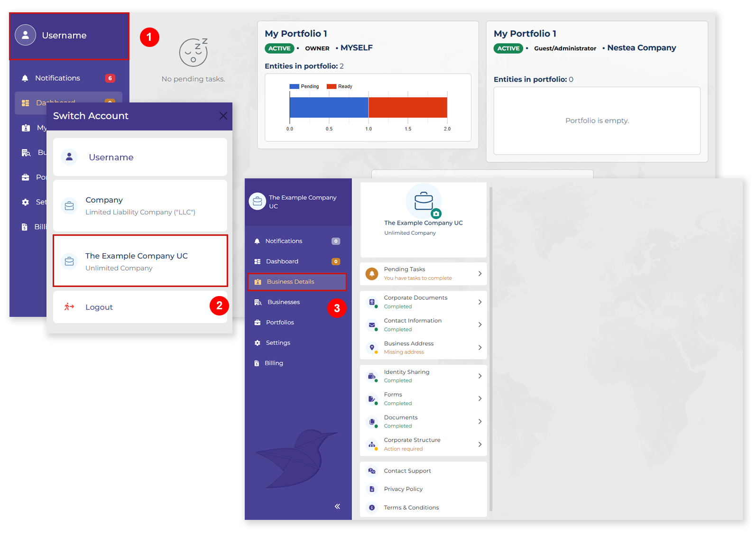Click the Contact Support chat icon
Image resolution: width=756 pixels, height=537 pixels.
[372, 471]
